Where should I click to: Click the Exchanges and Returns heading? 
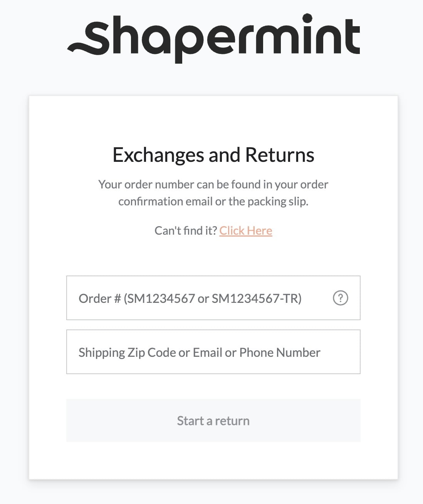[x=213, y=155]
